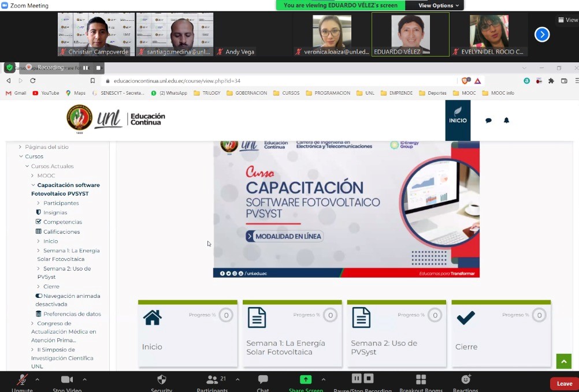Open Semana 1: La Energía Solar sidebar link
The height and width of the screenshot is (392, 579).
pos(68,255)
